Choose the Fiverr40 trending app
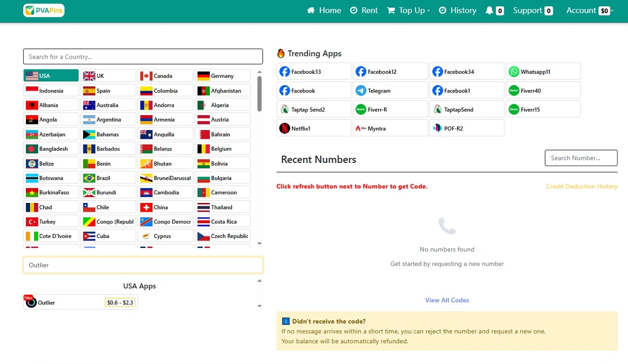The width and height of the screenshot is (628, 364). click(543, 91)
